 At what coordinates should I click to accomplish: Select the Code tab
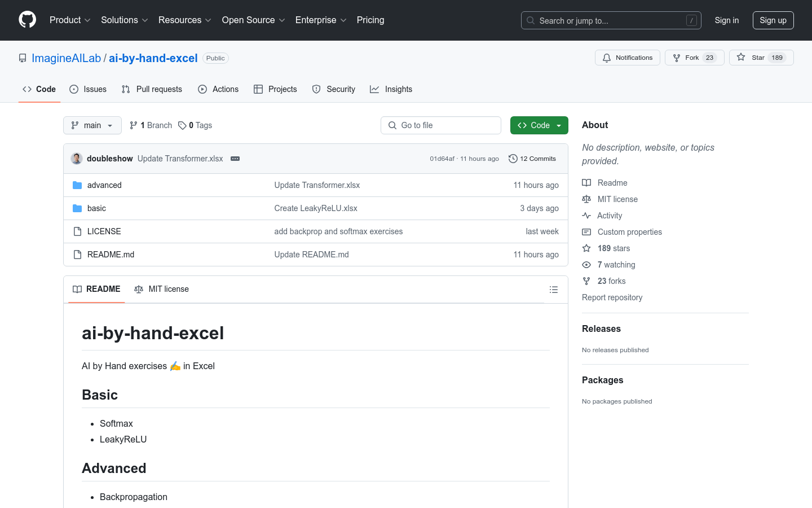(x=39, y=89)
